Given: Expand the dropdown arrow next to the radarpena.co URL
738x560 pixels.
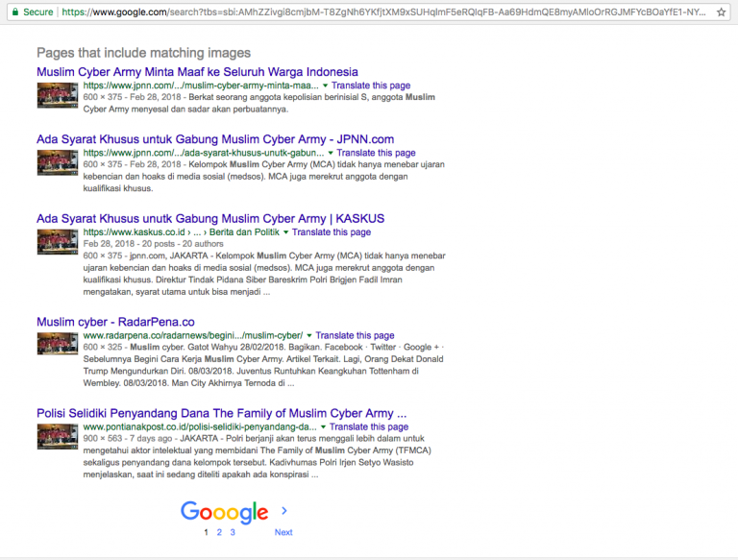Looking at the screenshot, I should 309,336.
